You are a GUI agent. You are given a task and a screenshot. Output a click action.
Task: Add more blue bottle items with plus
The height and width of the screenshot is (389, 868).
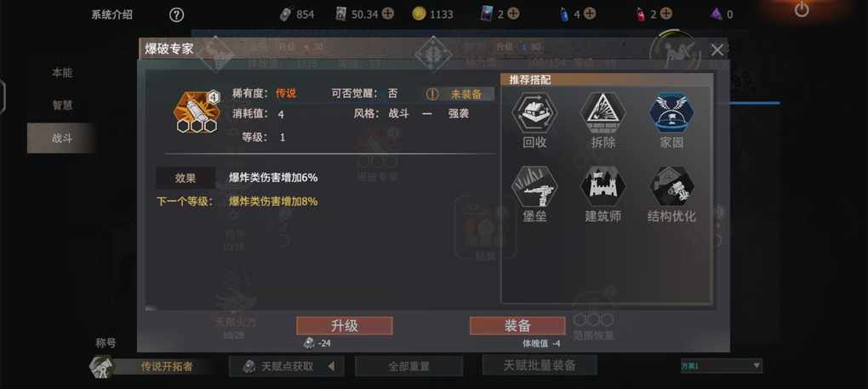590,14
